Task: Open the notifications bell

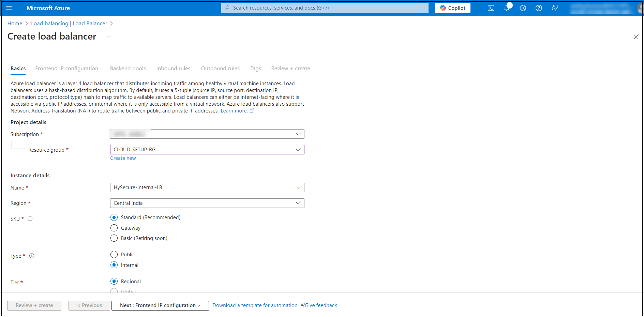Action: pyautogui.click(x=507, y=8)
